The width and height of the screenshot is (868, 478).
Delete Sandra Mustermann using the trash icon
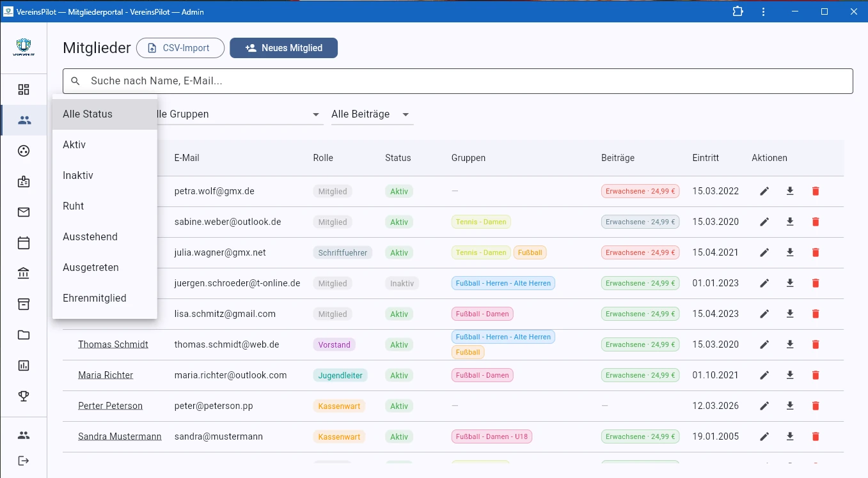point(816,436)
